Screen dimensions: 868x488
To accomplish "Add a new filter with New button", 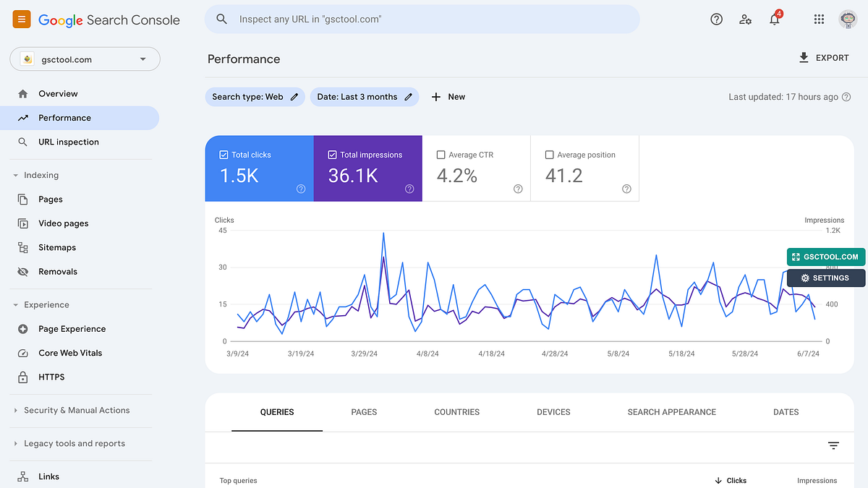I will (448, 96).
